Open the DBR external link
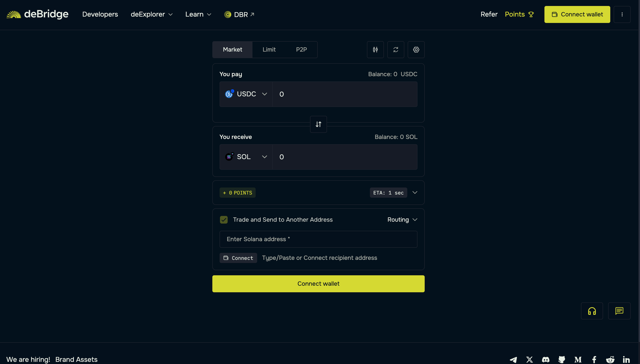The image size is (640, 364). click(239, 14)
